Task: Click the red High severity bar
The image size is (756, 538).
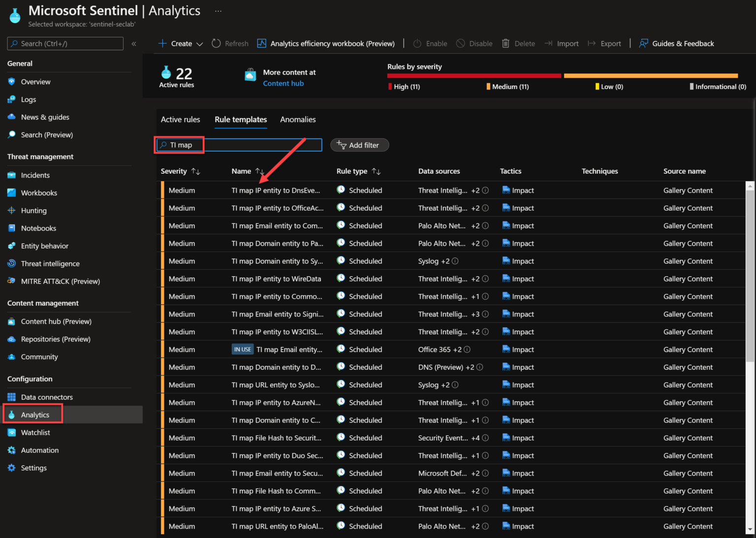Action: click(x=472, y=75)
